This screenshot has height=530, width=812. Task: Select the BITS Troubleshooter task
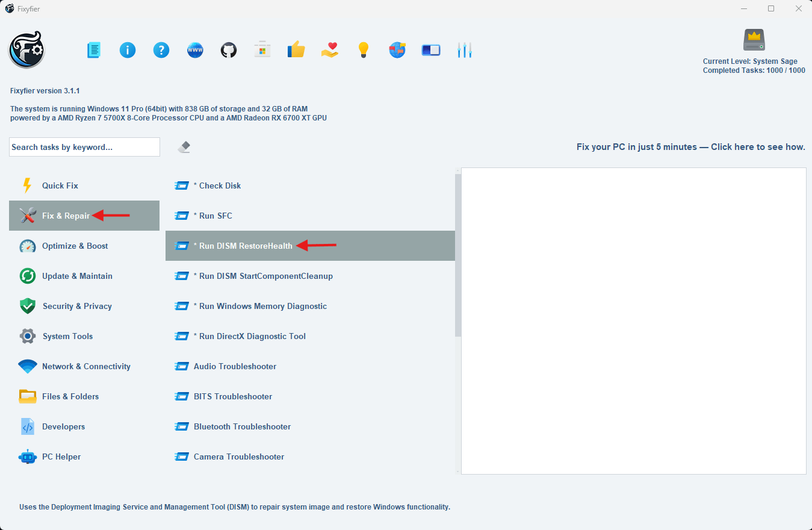click(310, 396)
